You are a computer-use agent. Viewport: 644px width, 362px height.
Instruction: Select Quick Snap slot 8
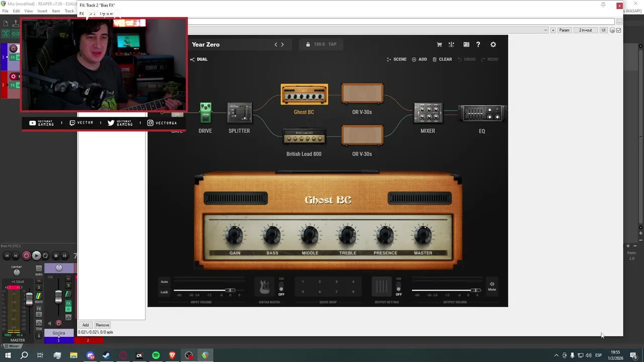(x=353, y=292)
